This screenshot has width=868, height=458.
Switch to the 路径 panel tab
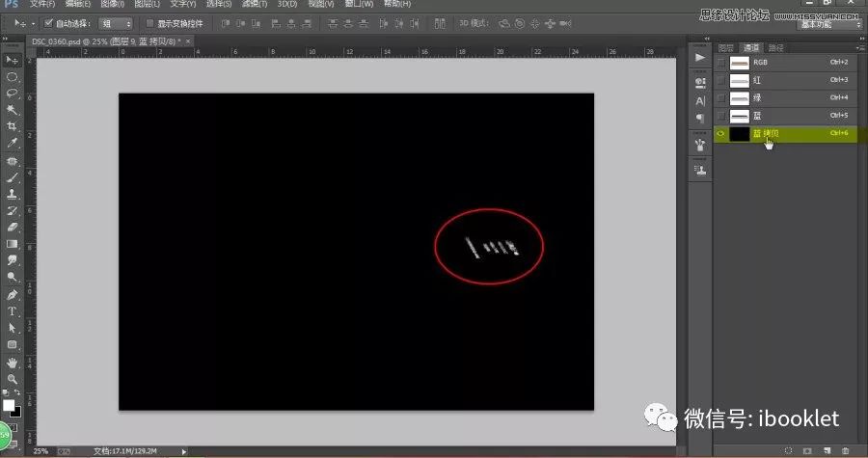[775, 47]
